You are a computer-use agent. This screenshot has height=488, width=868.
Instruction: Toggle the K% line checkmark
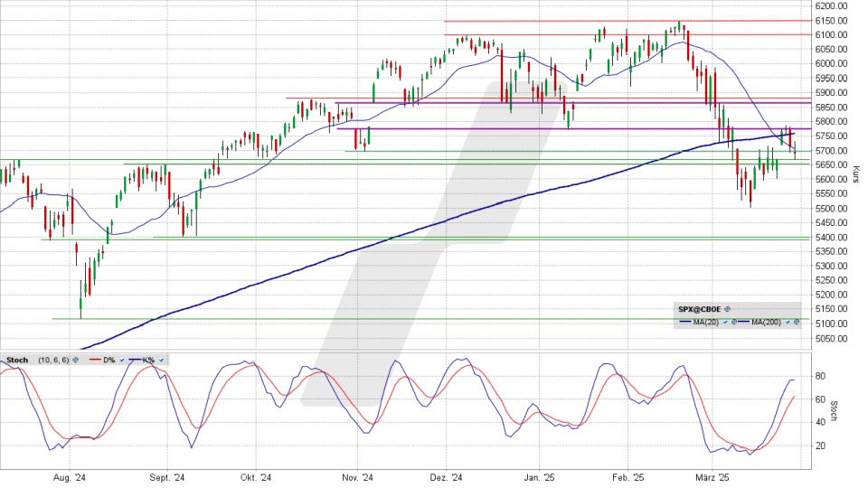pos(162,361)
